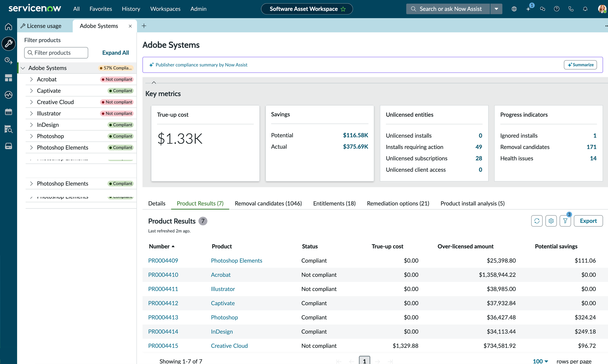
Task: Click the Potential savings $116.58K value
Action: 355,135
